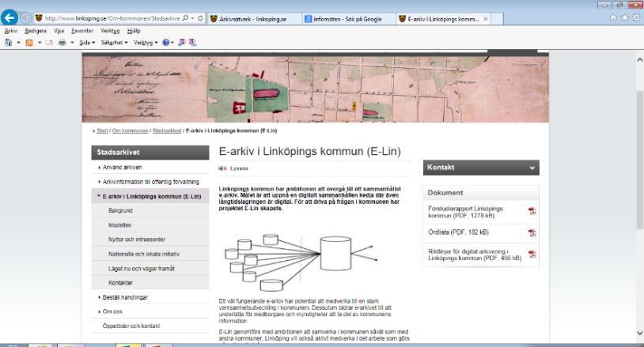This screenshot has width=644, height=347.
Task: Open Ordlista (PDF, 182 kB) link
Action: click(x=458, y=232)
